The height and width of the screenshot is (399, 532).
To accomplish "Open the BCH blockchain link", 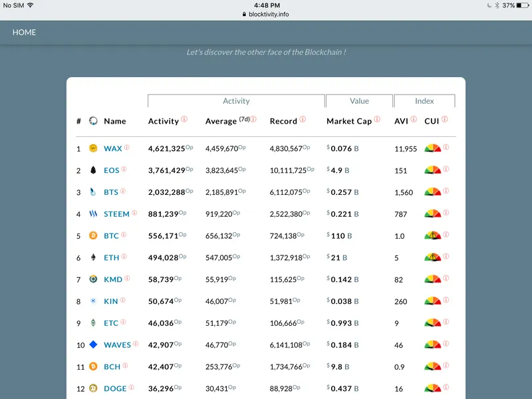I will pyautogui.click(x=112, y=367).
